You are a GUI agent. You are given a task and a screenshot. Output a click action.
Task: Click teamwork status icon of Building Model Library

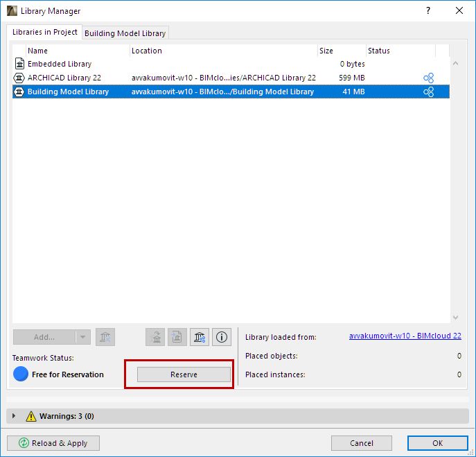coord(428,92)
